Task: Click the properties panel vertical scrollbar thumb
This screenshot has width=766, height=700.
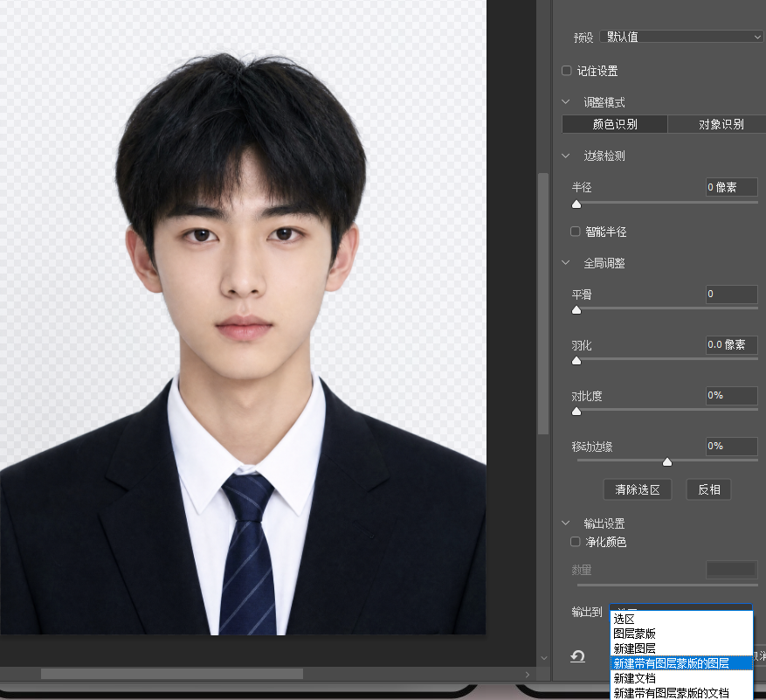Action: [543, 303]
